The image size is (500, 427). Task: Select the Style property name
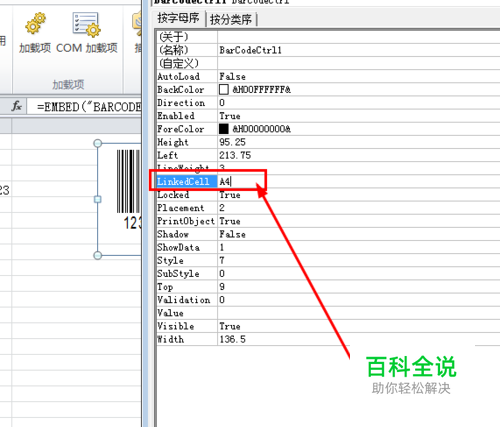point(170,260)
